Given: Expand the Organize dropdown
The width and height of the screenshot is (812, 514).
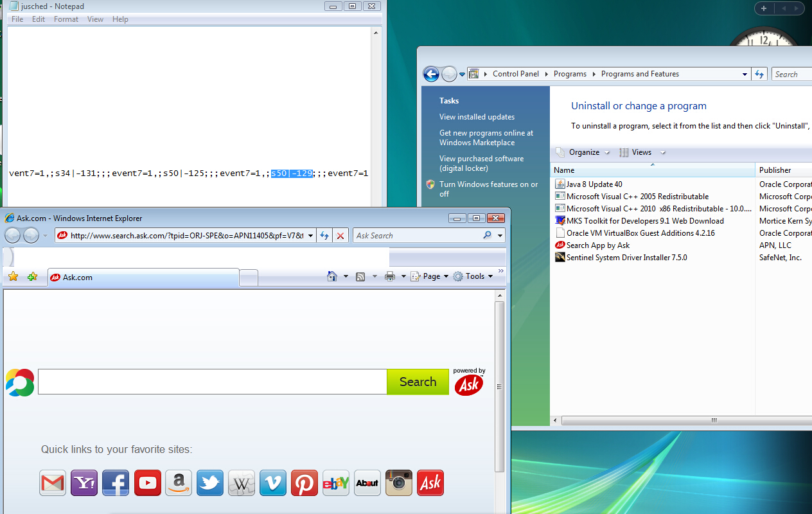Looking at the screenshot, I should click(583, 152).
